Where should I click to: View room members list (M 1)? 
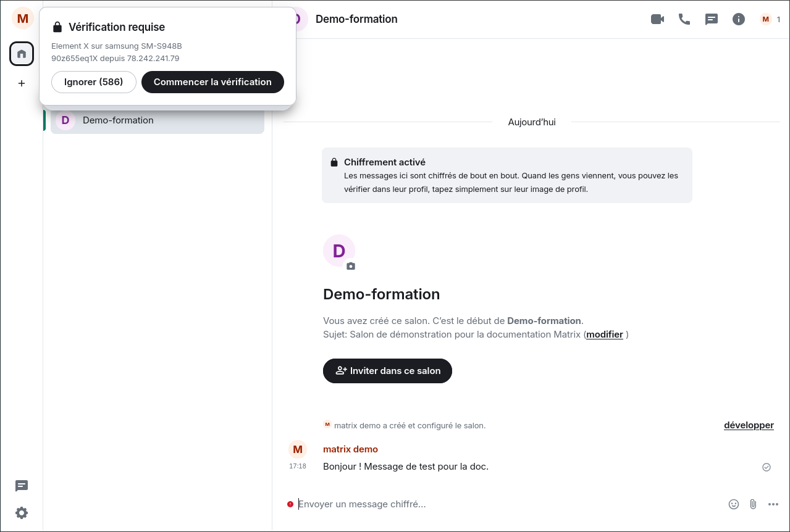tap(770, 19)
